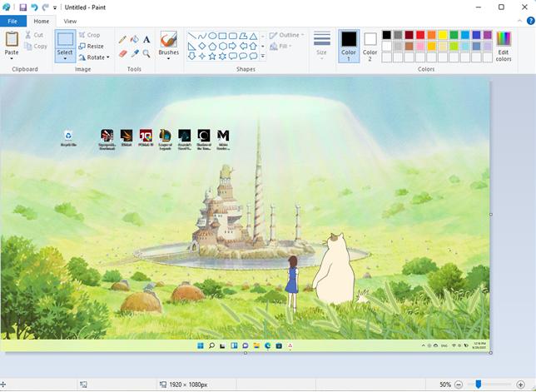Viewport: 536px width, 392px height.
Task: Open Edit colors
Action: pyautogui.click(x=504, y=46)
